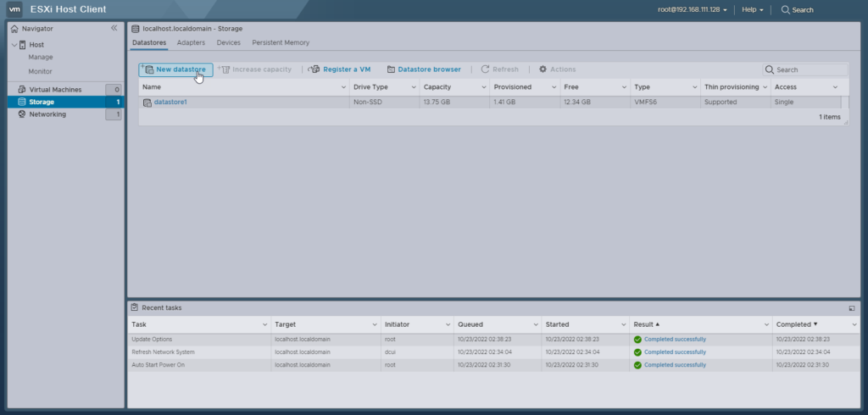Switch to the Devices tab
This screenshot has width=868, height=415.
(228, 42)
